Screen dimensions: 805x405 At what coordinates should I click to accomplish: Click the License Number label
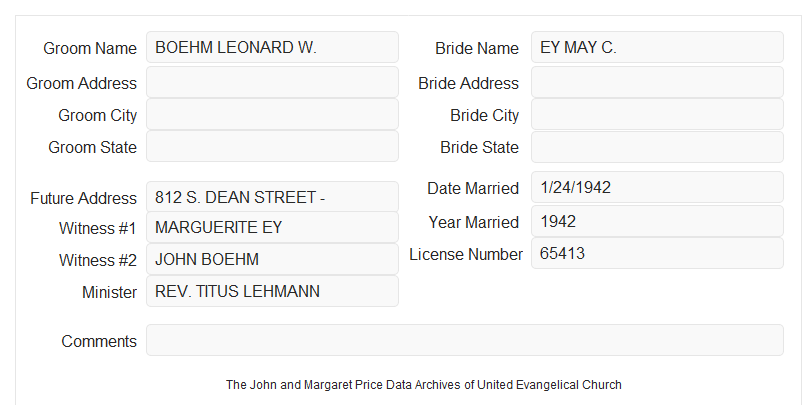click(466, 255)
